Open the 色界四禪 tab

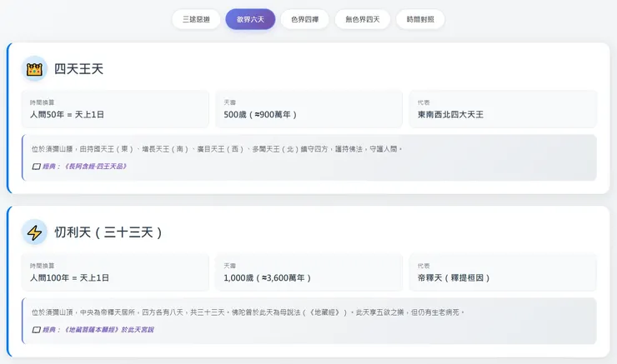click(304, 19)
